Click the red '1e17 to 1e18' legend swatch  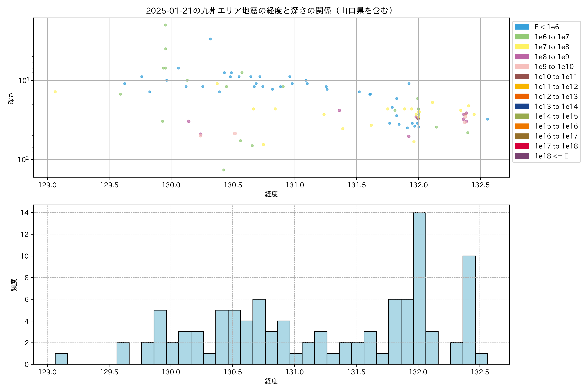pos(522,146)
